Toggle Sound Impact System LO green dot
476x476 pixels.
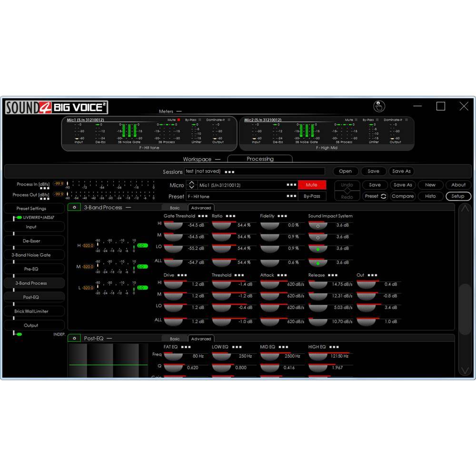(x=318, y=249)
